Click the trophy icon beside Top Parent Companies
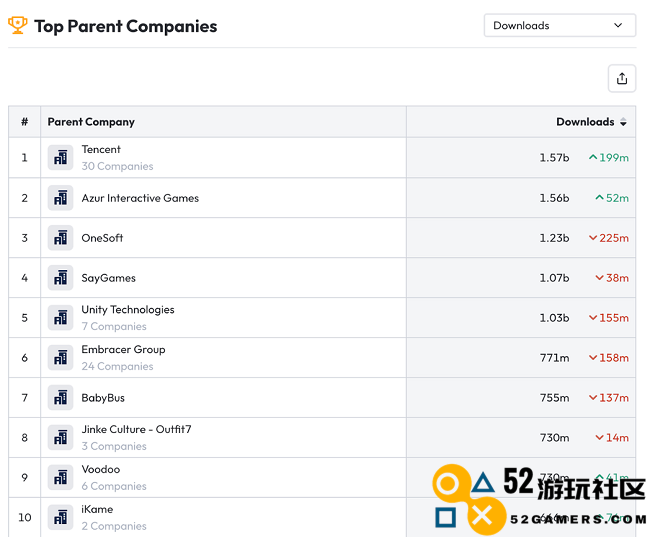This screenshot has width=650, height=537. click(x=18, y=25)
